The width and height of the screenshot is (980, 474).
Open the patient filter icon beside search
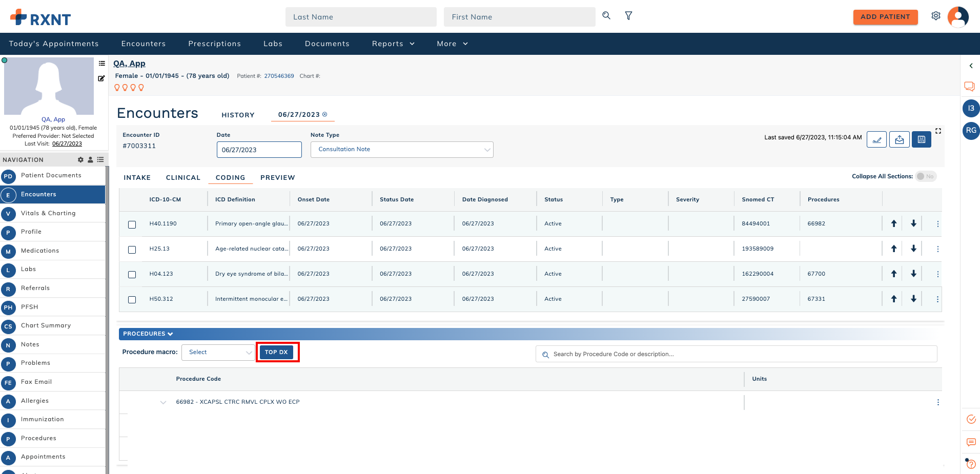point(628,16)
